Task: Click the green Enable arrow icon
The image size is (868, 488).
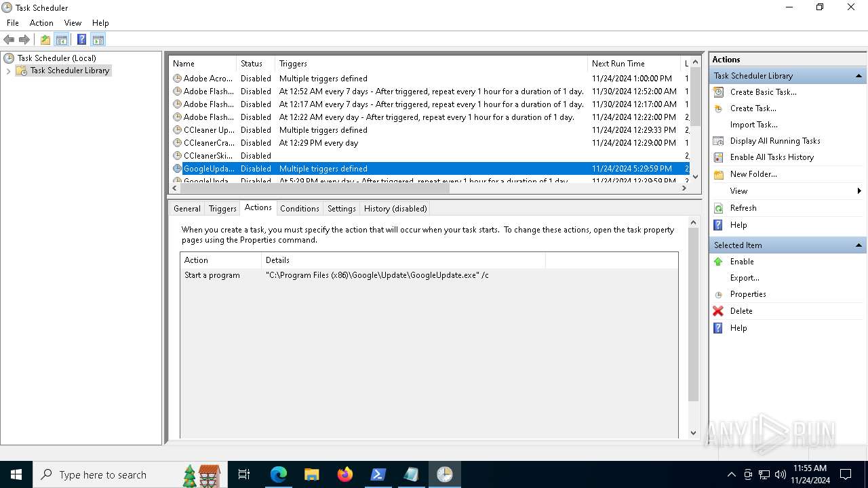Action: (x=718, y=262)
